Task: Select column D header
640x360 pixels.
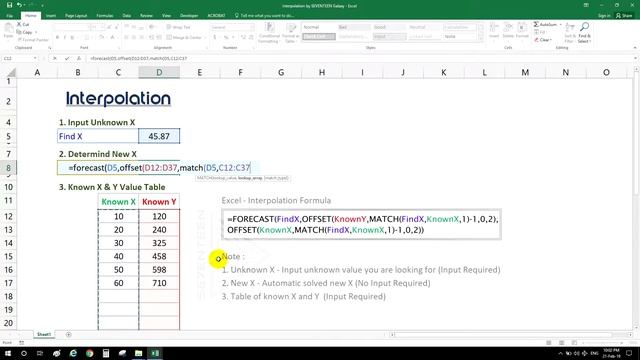Action: [x=159, y=73]
